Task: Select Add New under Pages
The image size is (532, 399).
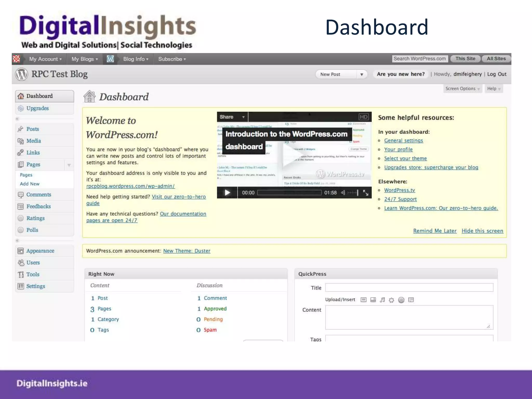Action: [30, 184]
